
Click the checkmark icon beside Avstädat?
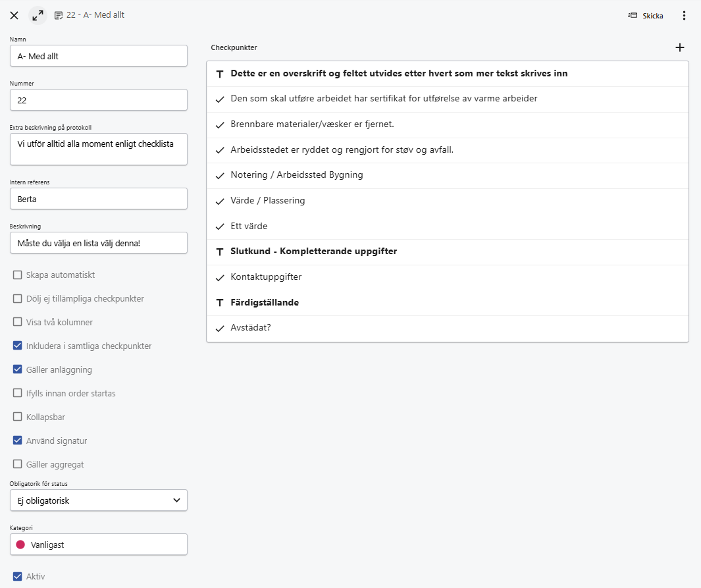pyautogui.click(x=220, y=329)
